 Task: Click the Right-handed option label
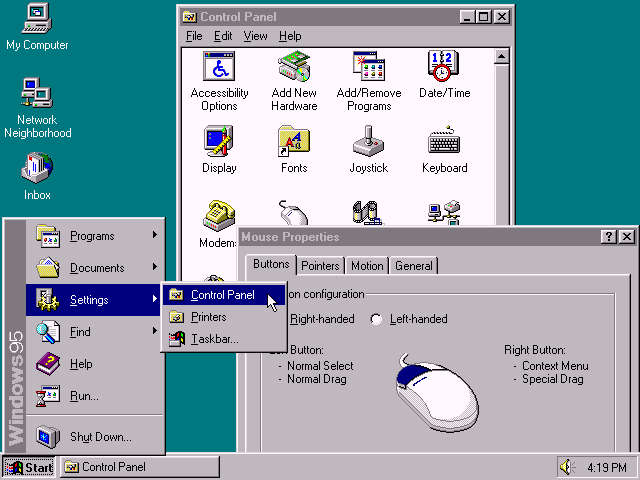322,319
